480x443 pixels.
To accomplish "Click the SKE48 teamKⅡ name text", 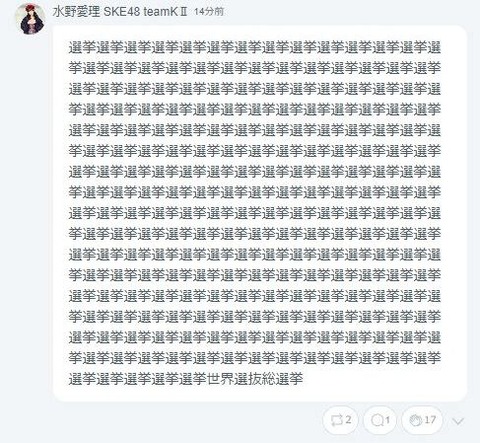I will 145,12.
